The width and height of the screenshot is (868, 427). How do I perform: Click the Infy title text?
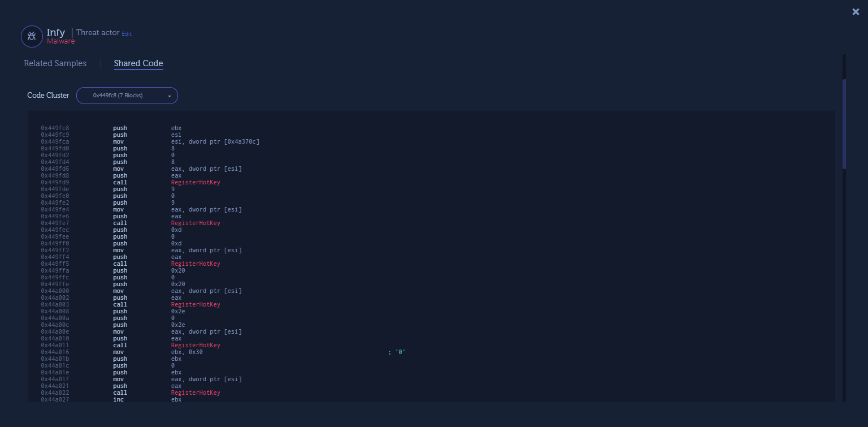click(55, 32)
